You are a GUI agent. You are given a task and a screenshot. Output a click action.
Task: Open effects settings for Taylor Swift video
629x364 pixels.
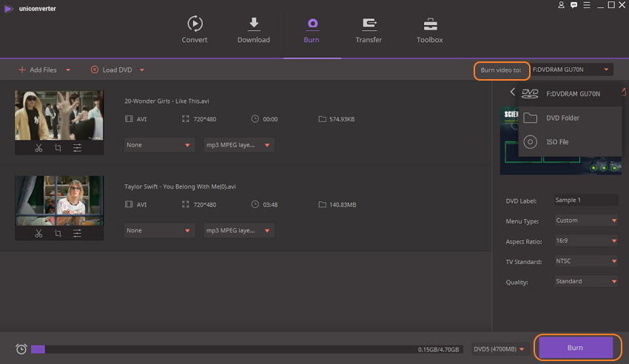tap(77, 233)
